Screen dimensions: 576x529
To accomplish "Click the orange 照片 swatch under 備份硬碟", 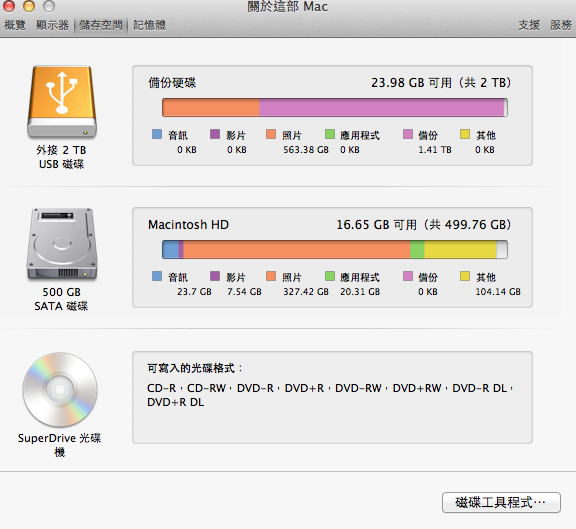I will 271,134.
